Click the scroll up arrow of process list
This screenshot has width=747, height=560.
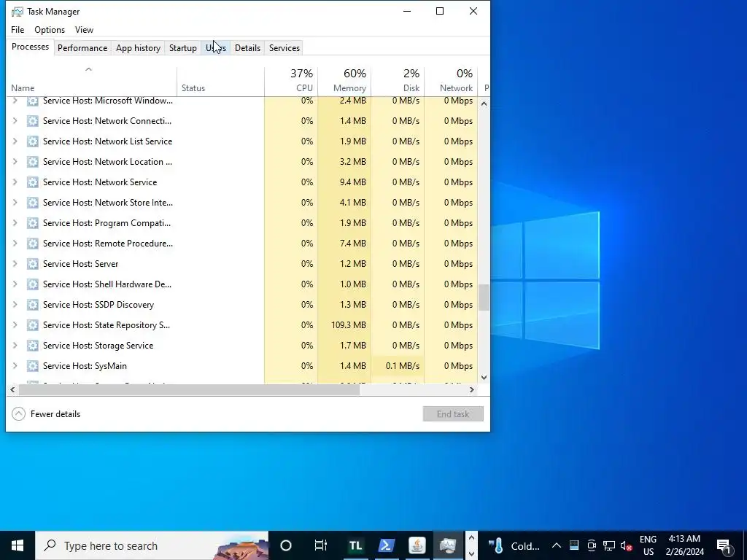pos(484,104)
